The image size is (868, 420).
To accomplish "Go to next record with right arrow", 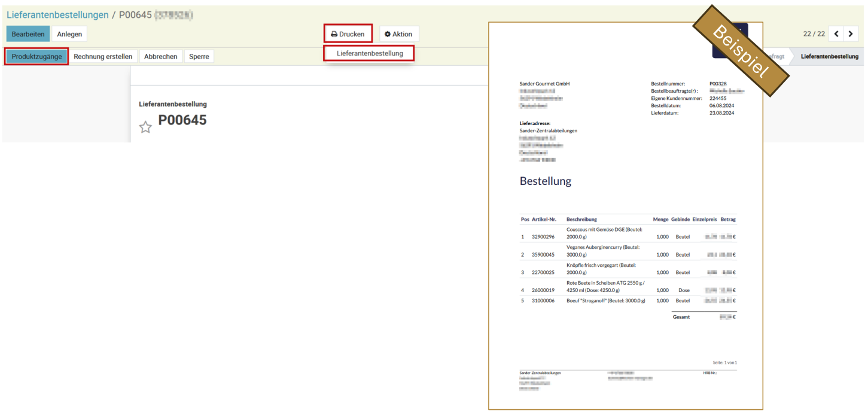I will tap(851, 34).
